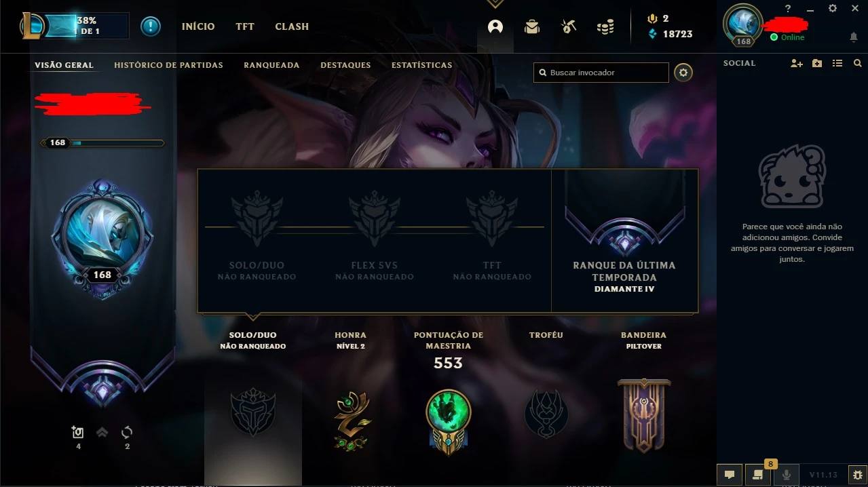Click the Buscar invocador search field
Screen dimensions: 868x487
pyautogui.click(x=601, y=73)
